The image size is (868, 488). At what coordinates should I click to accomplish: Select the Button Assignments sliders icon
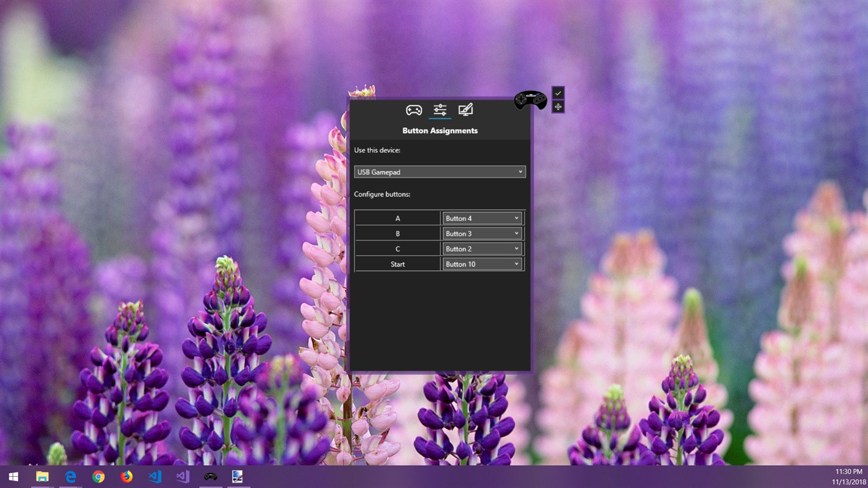pos(439,110)
